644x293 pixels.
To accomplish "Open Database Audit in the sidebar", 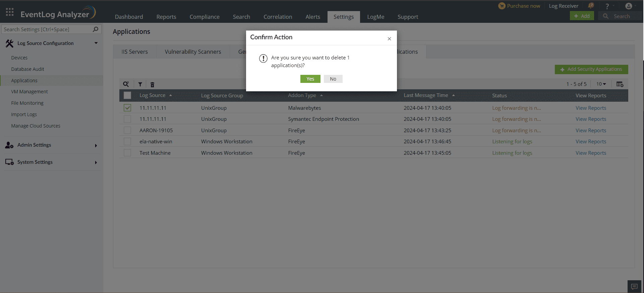I will (27, 69).
